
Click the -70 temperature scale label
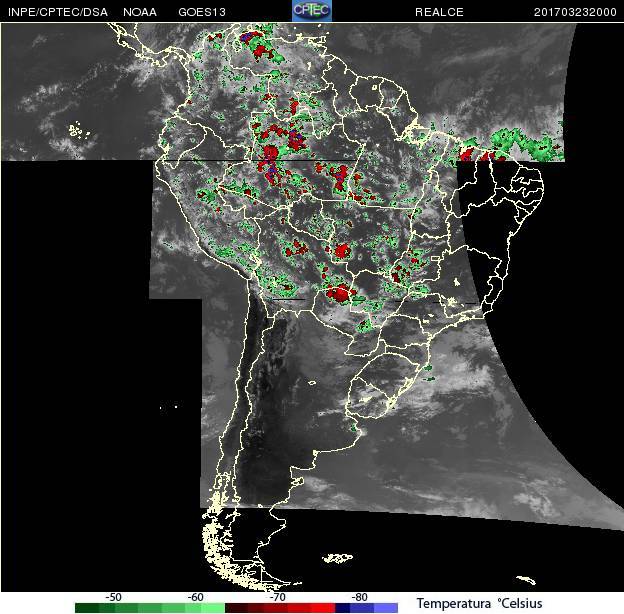click(277, 597)
